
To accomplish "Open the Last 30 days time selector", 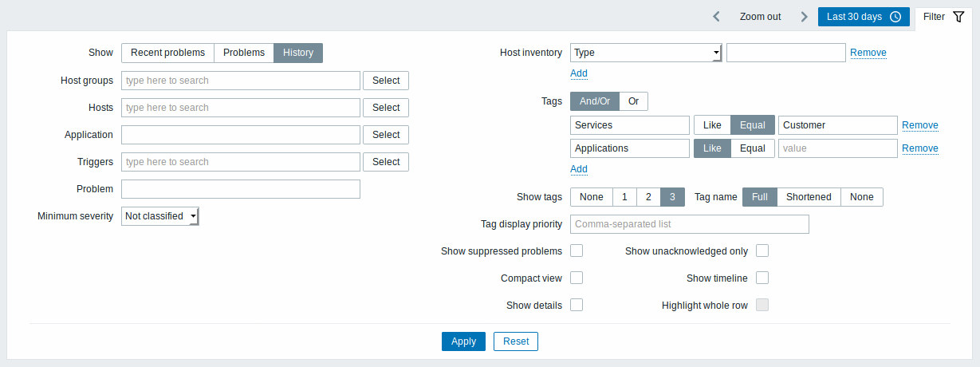I will click(x=864, y=17).
